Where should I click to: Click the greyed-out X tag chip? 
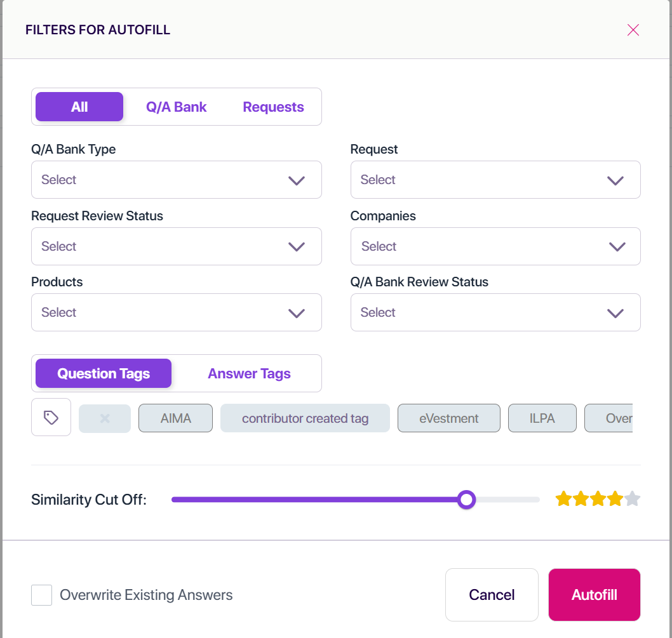click(105, 418)
